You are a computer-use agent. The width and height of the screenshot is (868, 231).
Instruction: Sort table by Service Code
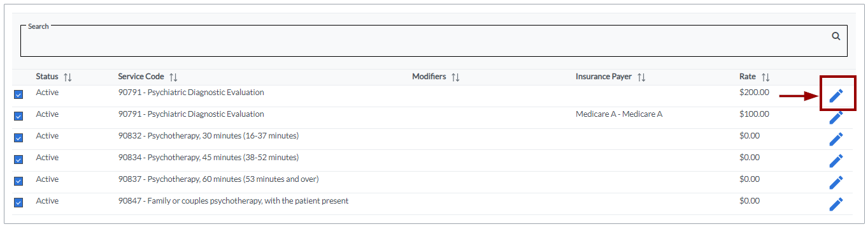pos(173,77)
